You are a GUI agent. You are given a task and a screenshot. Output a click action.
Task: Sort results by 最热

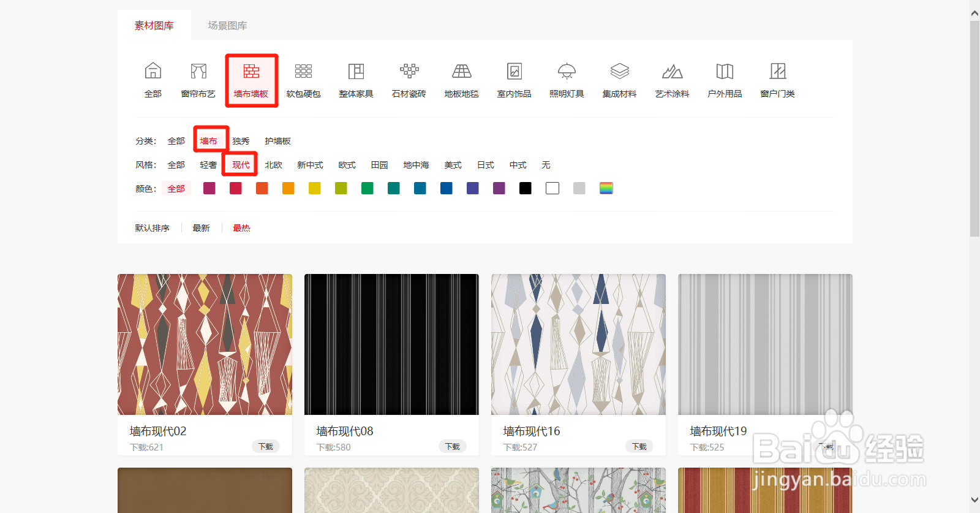pyautogui.click(x=241, y=228)
